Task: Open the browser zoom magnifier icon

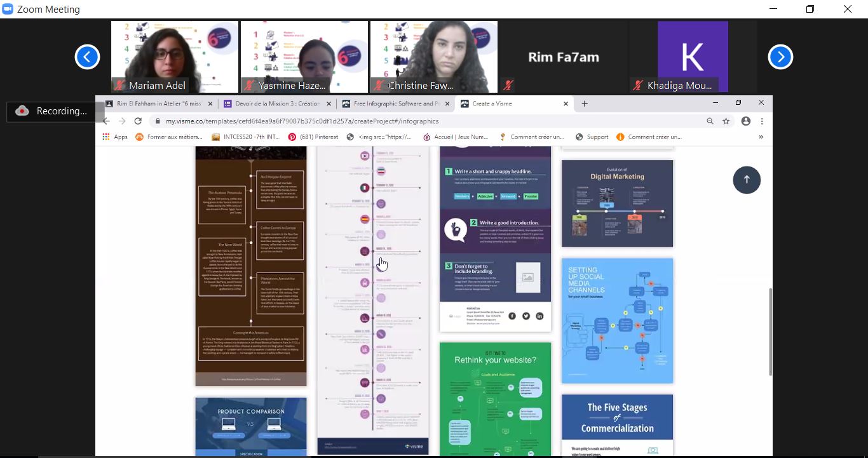Action: tap(710, 121)
